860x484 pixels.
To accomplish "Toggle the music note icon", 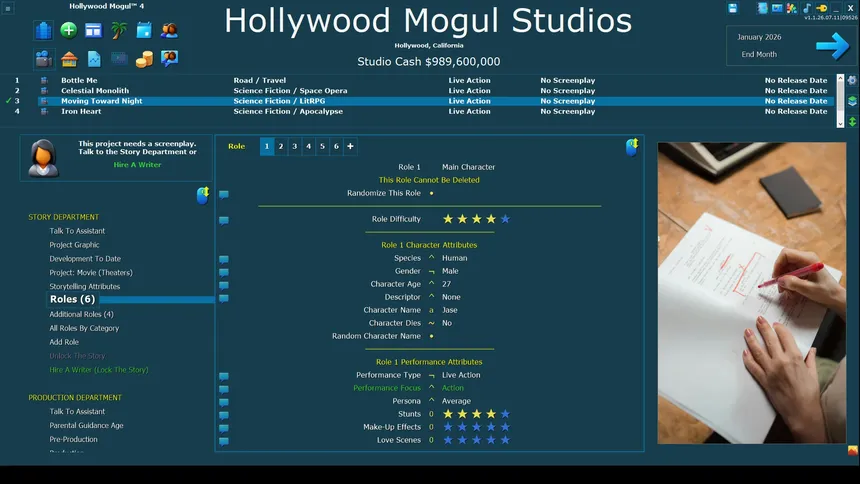I will [x=807, y=8].
